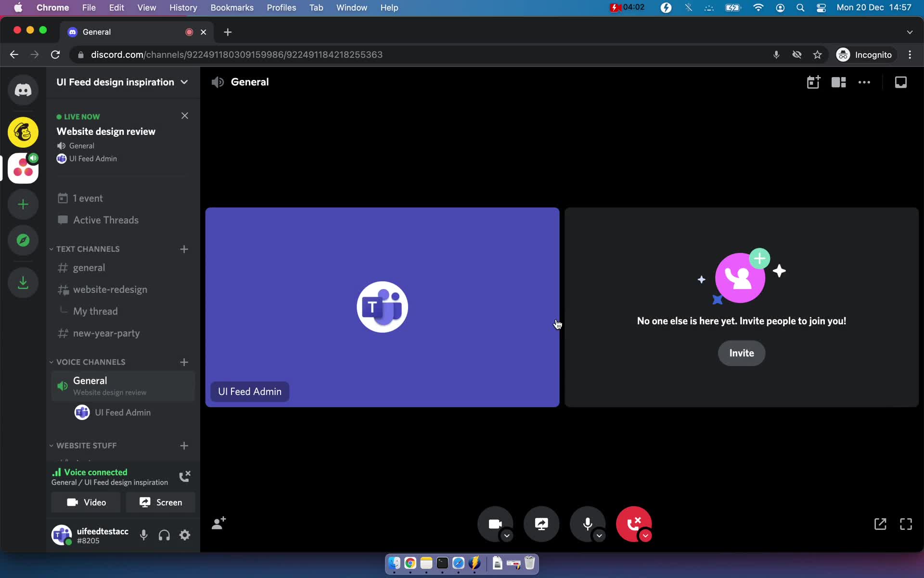Expand microphone settings dropdown arrow
The width and height of the screenshot is (924, 578).
pos(599,536)
